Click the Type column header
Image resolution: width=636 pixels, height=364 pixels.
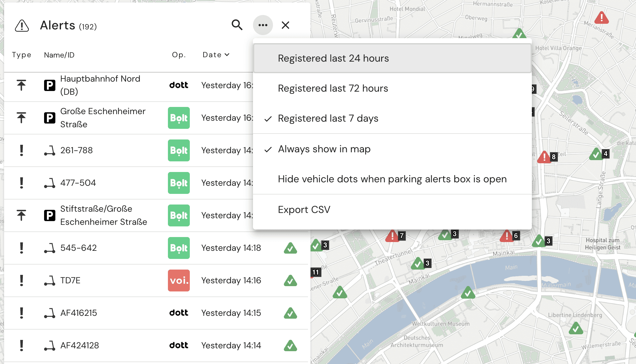coord(22,55)
